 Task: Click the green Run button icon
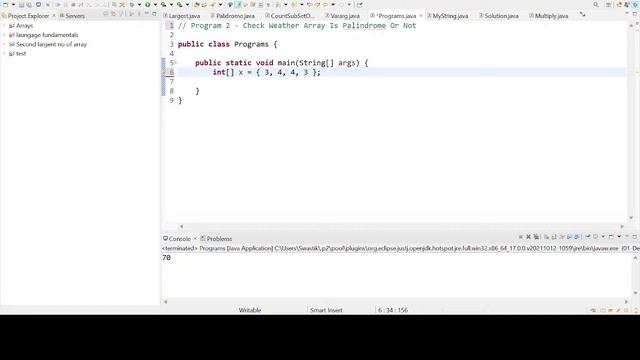[147, 4]
